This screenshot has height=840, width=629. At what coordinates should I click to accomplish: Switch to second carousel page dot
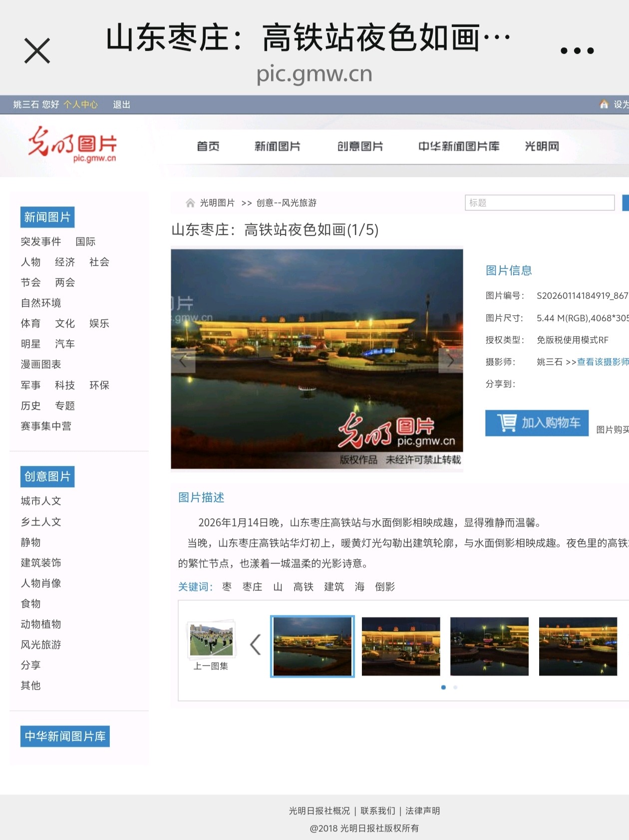click(x=455, y=687)
